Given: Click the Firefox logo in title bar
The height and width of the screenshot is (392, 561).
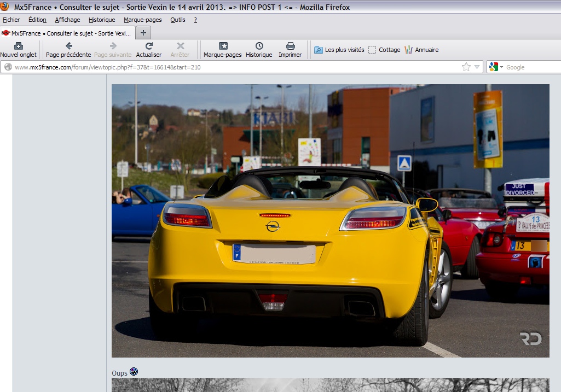Looking at the screenshot, I should click(x=4, y=7).
